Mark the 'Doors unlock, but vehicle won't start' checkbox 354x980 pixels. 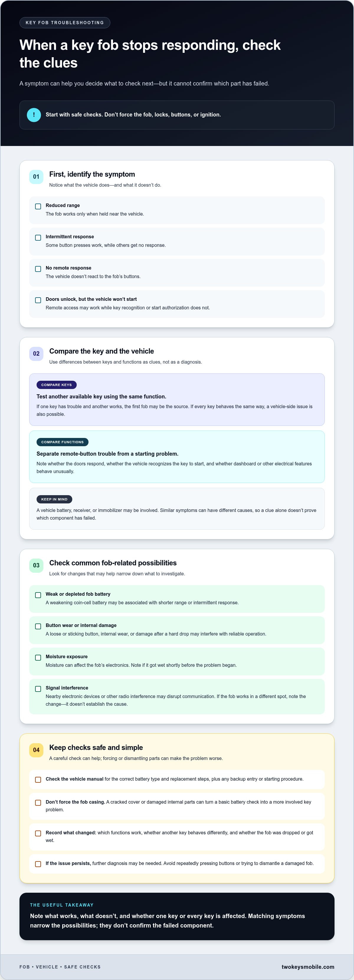pos(38,300)
